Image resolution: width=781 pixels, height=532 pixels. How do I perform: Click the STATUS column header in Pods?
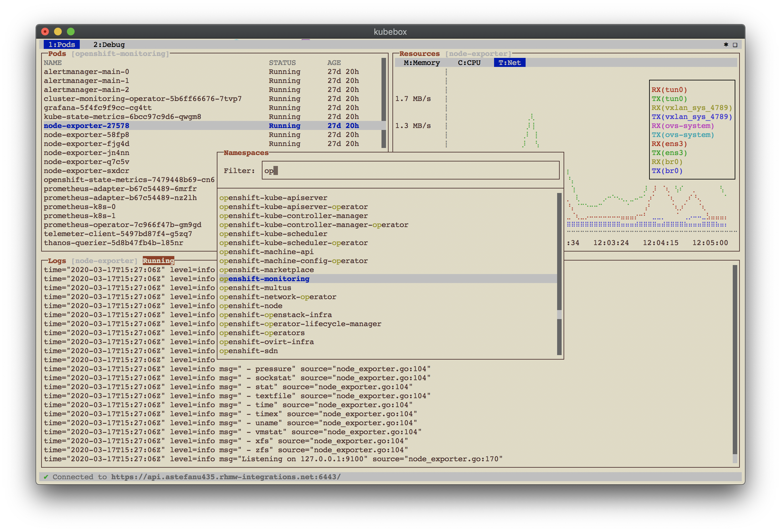click(282, 62)
